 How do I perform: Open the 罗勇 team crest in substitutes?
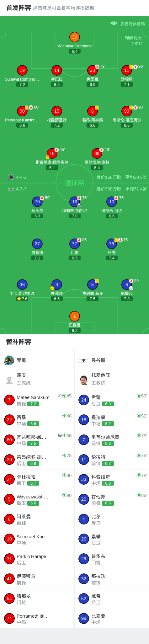(9, 360)
